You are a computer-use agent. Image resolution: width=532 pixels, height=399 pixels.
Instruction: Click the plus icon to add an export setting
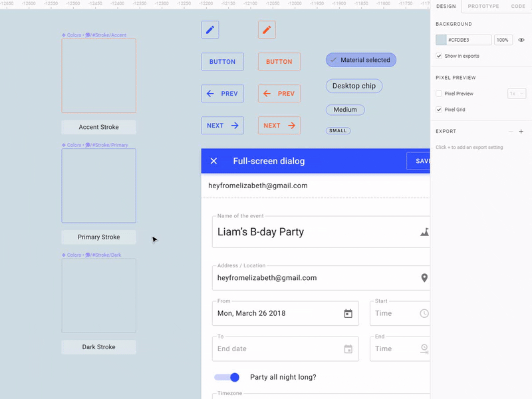pyautogui.click(x=521, y=131)
